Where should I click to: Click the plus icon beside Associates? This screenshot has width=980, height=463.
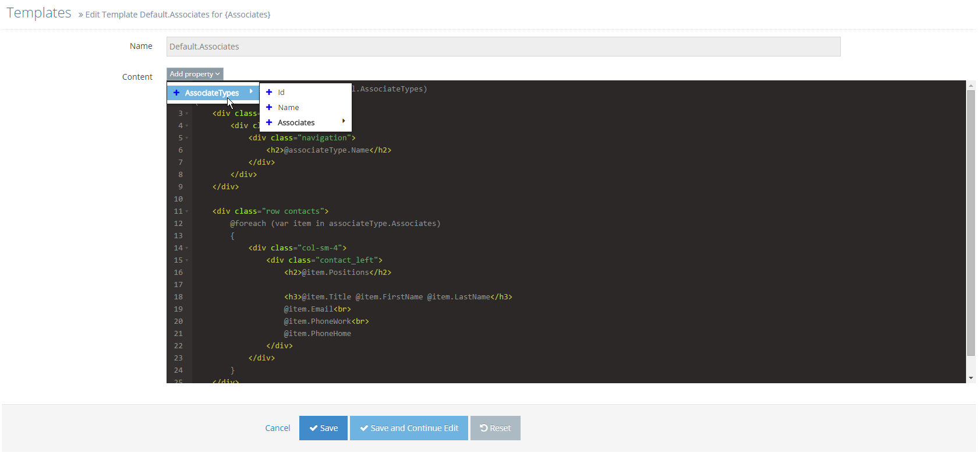click(269, 122)
